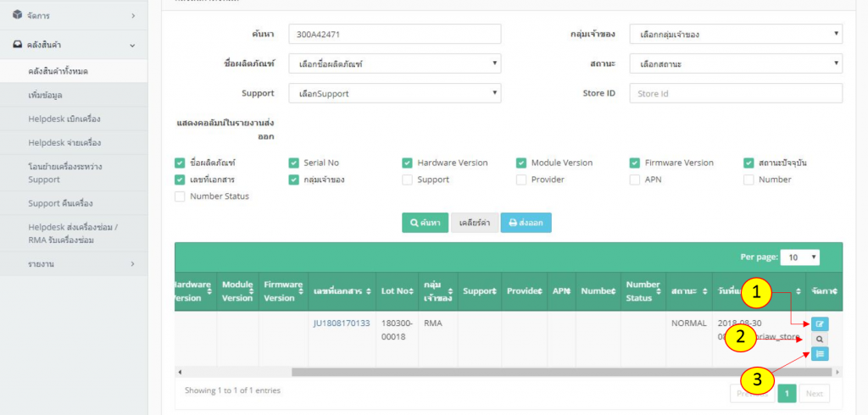Click the ค้นหา search text field

(395, 34)
